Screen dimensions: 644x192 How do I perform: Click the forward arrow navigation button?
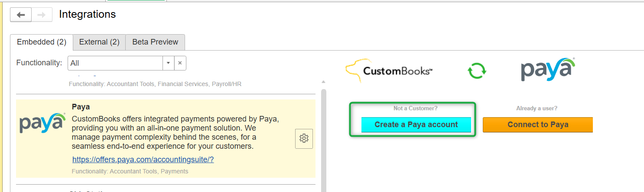coord(42,15)
